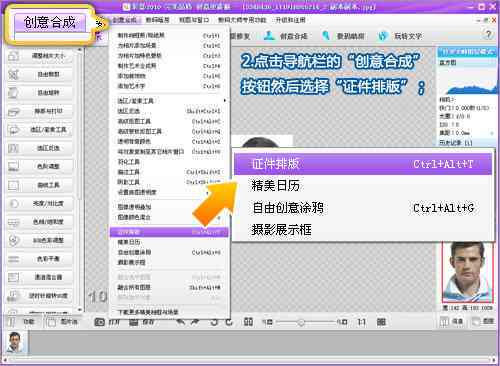Open the 升级和注册 menu
This screenshot has height=366, width=500.
(x=291, y=20)
